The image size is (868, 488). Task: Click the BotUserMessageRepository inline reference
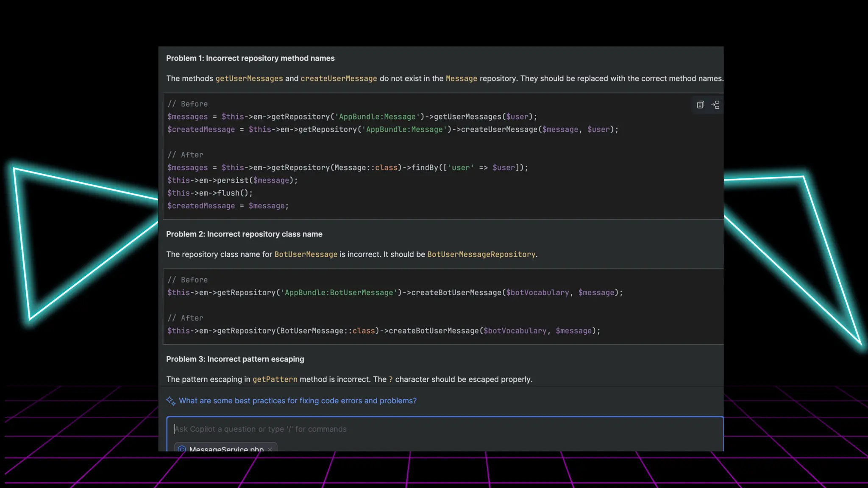click(481, 254)
